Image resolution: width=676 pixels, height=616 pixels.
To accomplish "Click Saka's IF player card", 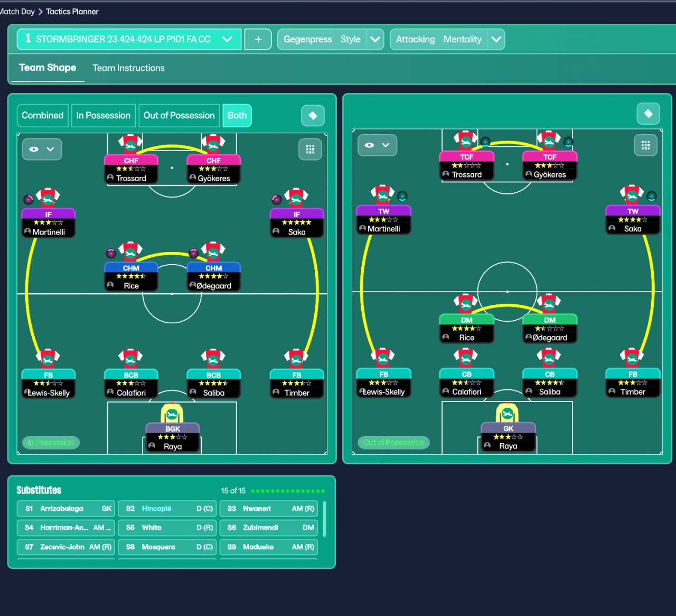I will click(x=296, y=223).
